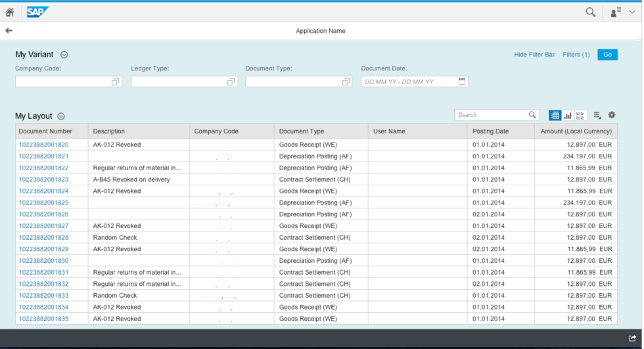Click the Home icon in the header
Screen dimensions: 644x349
point(10,12)
